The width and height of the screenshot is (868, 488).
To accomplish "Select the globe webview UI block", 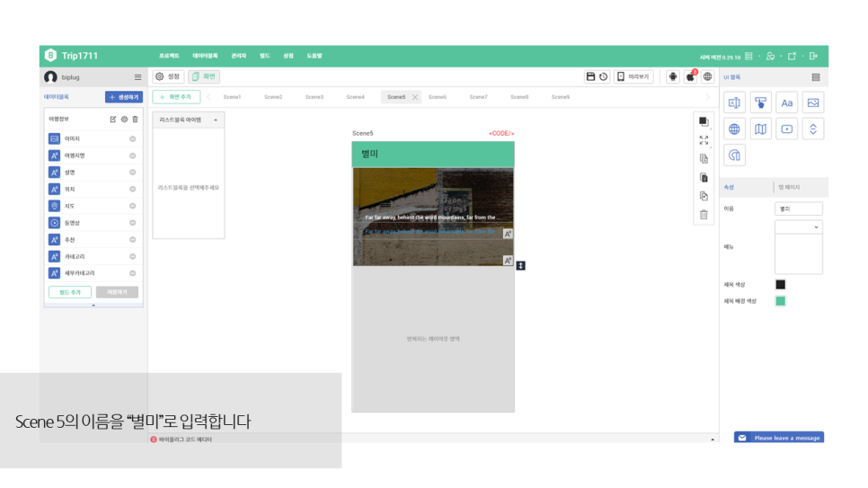I will (734, 129).
